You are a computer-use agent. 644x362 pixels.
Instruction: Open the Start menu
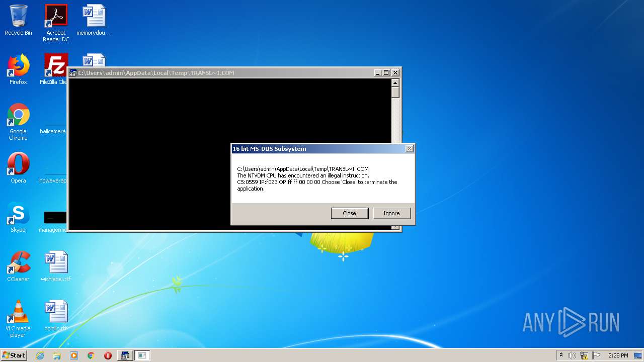pos(14,355)
